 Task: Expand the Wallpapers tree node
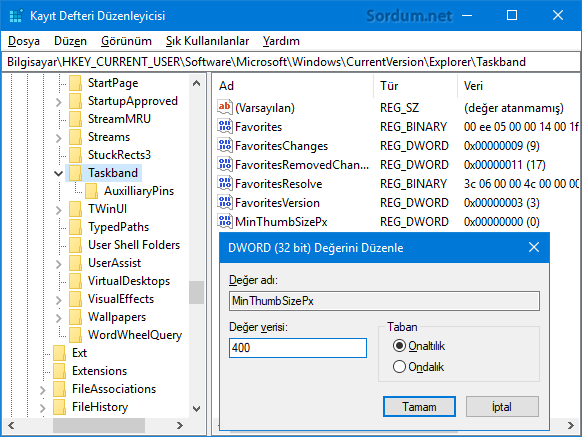pos(59,318)
